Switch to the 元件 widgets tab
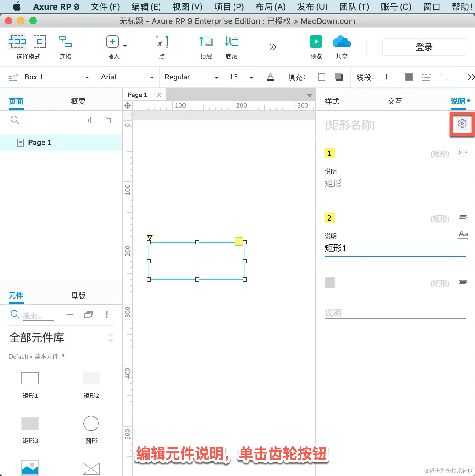Viewport: 475px width, 476px height. [16, 296]
